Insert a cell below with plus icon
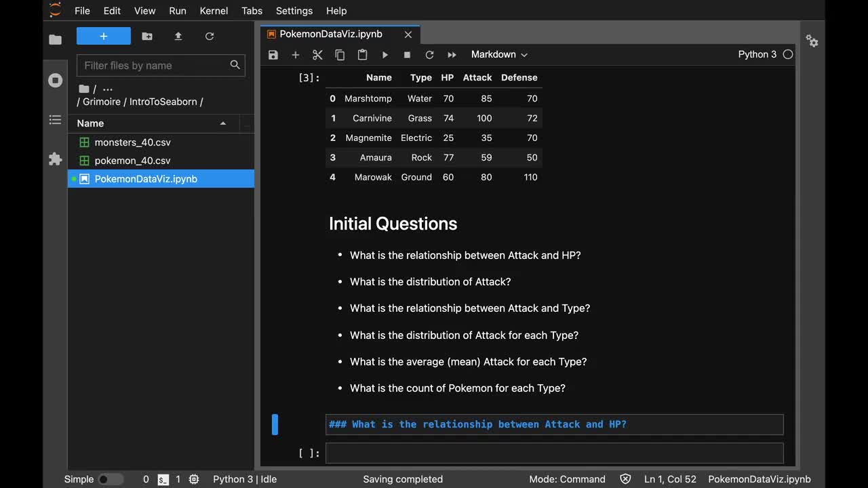This screenshot has width=868, height=488. (x=295, y=55)
